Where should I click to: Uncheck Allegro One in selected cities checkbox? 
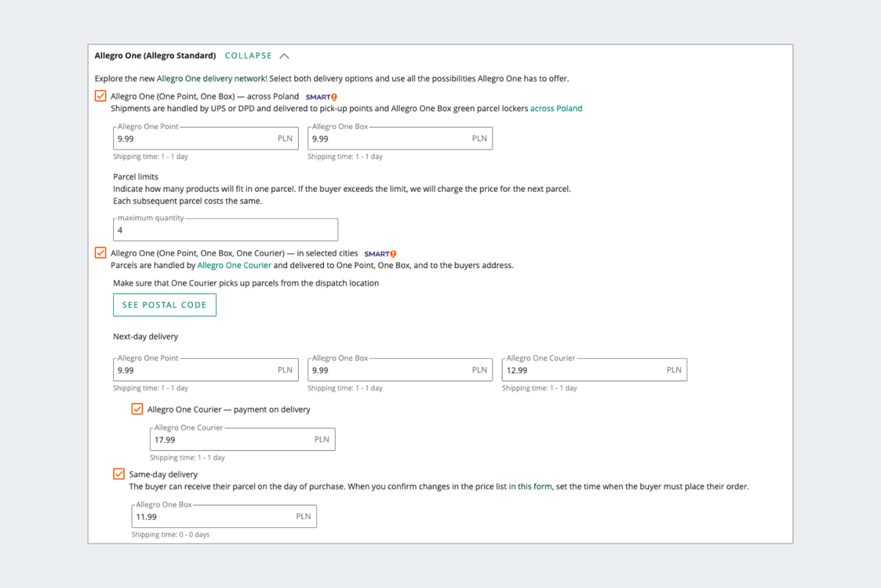pyautogui.click(x=101, y=253)
